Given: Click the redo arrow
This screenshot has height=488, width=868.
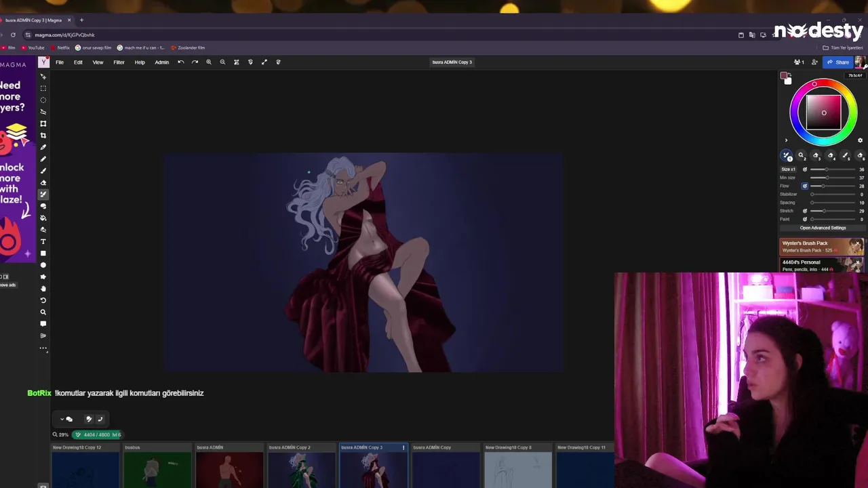Looking at the screenshot, I should (x=195, y=62).
